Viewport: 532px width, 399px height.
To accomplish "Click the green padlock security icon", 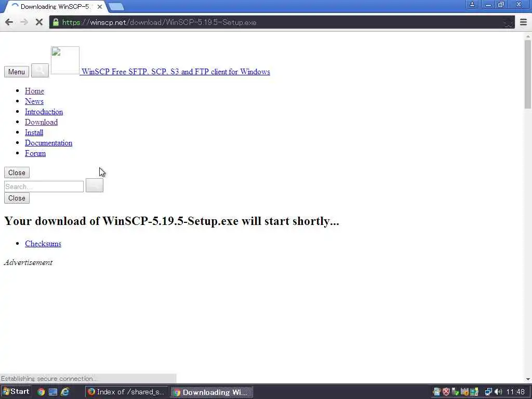I will tap(56, 22).
